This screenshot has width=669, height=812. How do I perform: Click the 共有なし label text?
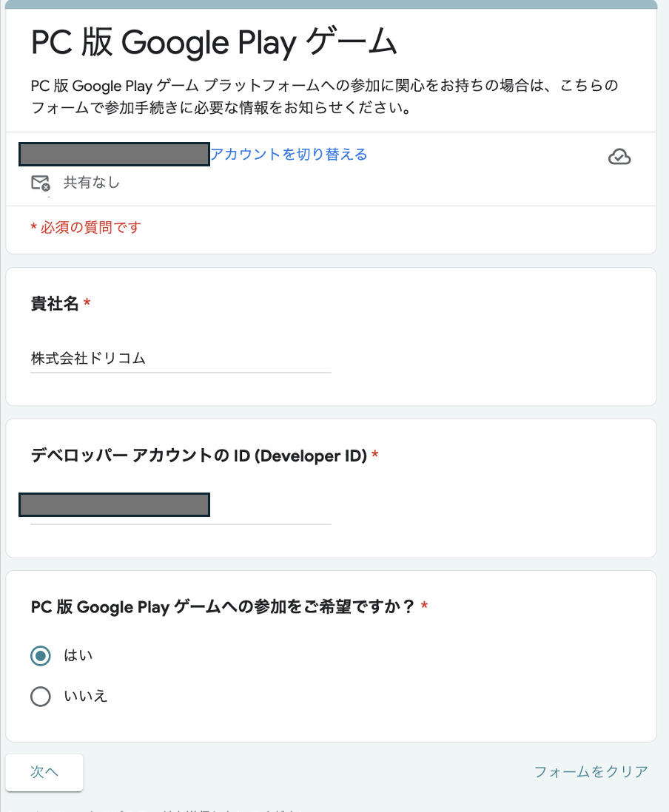click(x=91, y=183)
